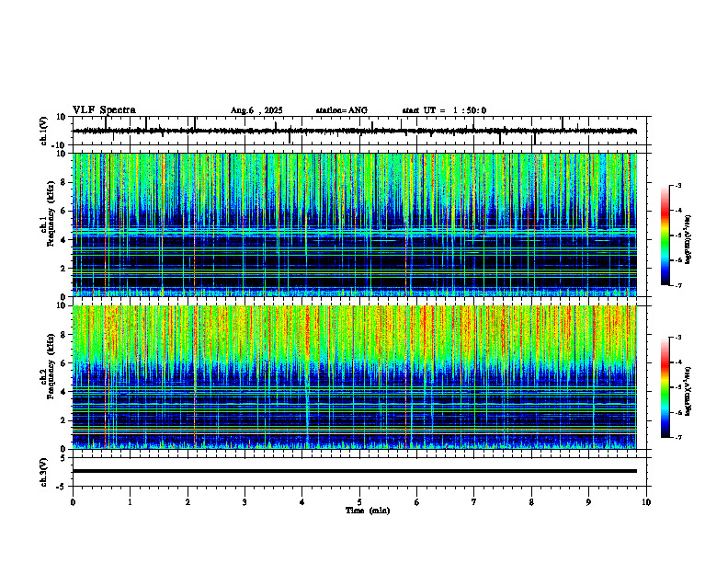Click the ch.3(V) axis label
728x563 pixels.
click(44, 472)
